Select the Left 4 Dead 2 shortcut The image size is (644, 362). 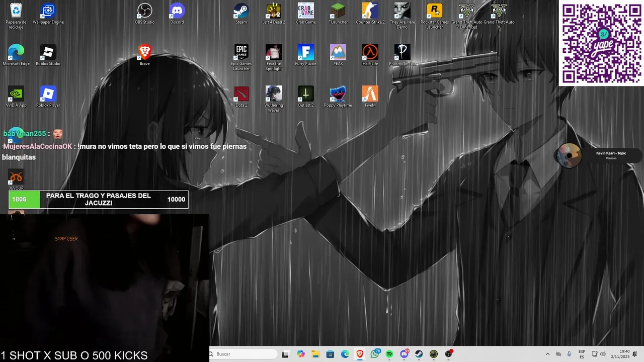click(274, 14)
